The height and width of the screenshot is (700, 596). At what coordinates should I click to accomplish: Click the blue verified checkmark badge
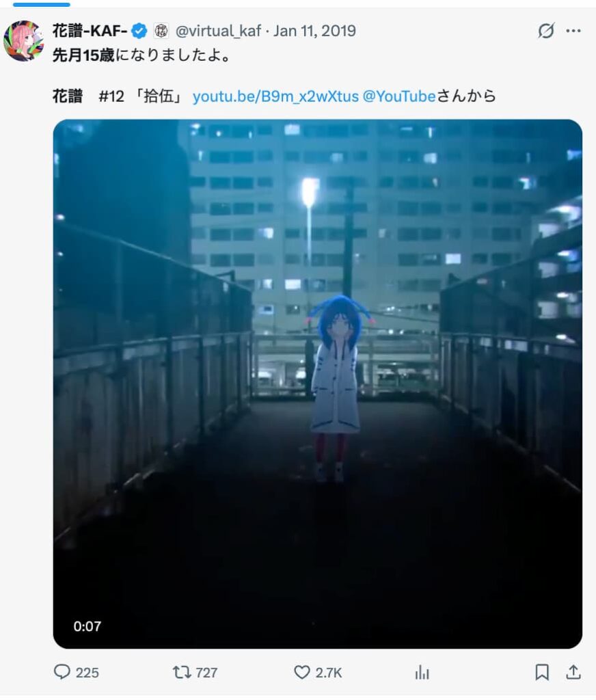tap(139, 31)
